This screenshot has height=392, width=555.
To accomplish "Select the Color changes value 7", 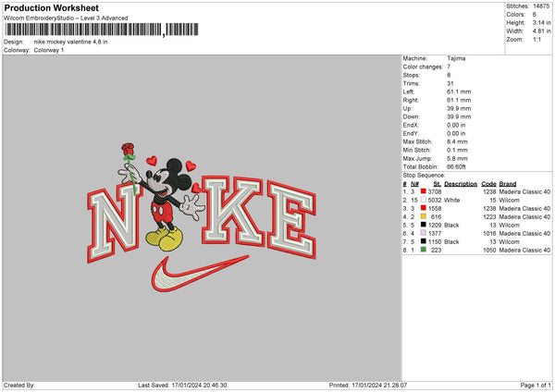I will pos(449,67).
